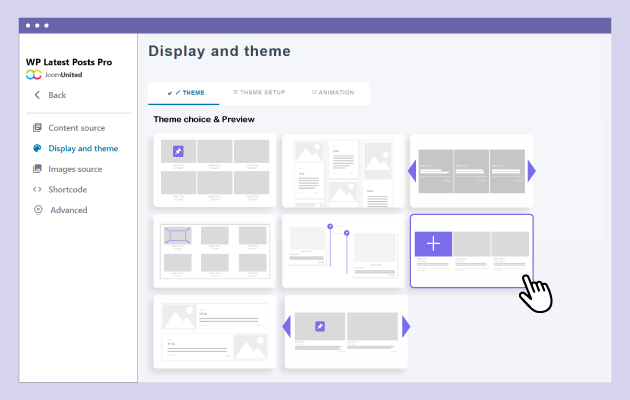Click the pin icon on bottom slider theme
The width and height of the screenshot is (630, 400).
320,326
